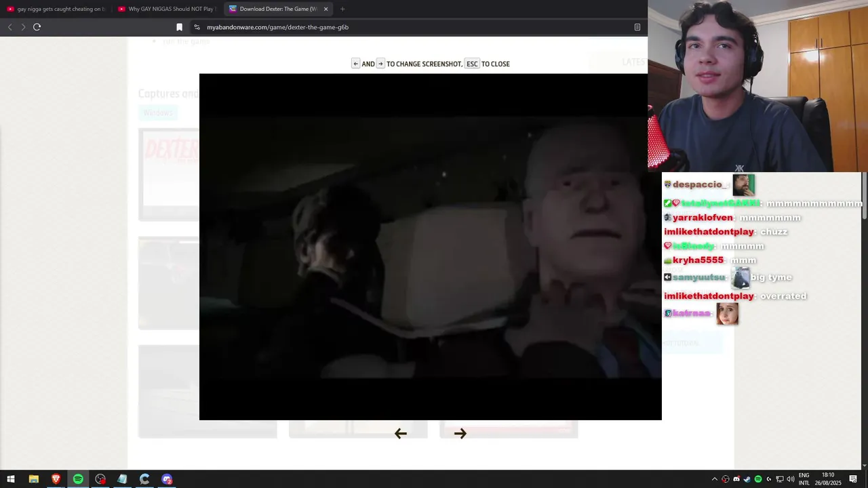Expand hidden system tray icons chevron
868x488 pixels.
(x=714, y=479)
